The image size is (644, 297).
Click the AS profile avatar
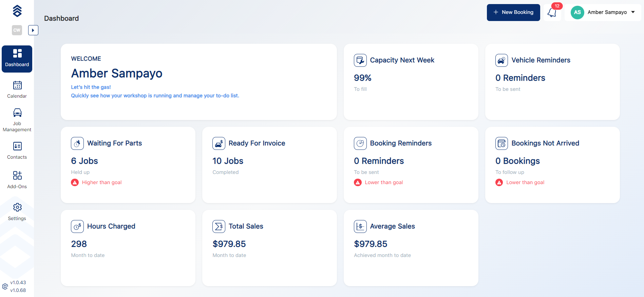point(577,13)
